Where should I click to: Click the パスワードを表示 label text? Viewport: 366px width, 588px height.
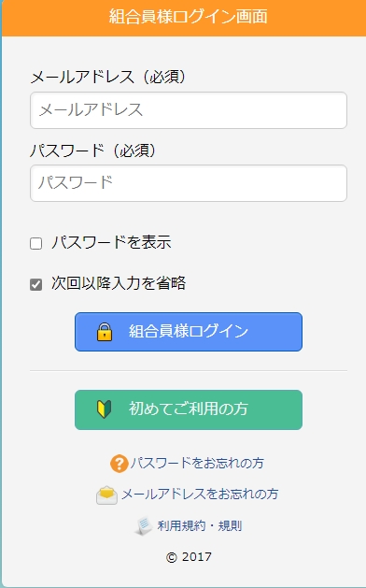(111, 242)
